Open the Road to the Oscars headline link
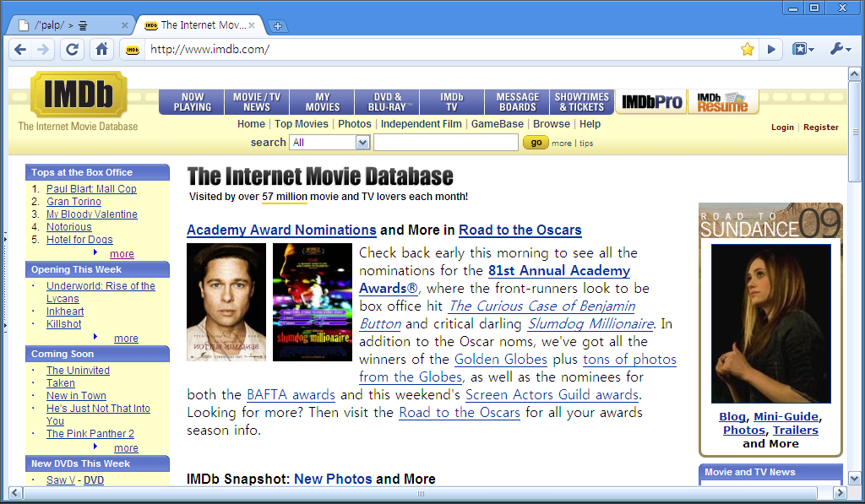This screenshot has height=504, width=865. coord(520,230)
